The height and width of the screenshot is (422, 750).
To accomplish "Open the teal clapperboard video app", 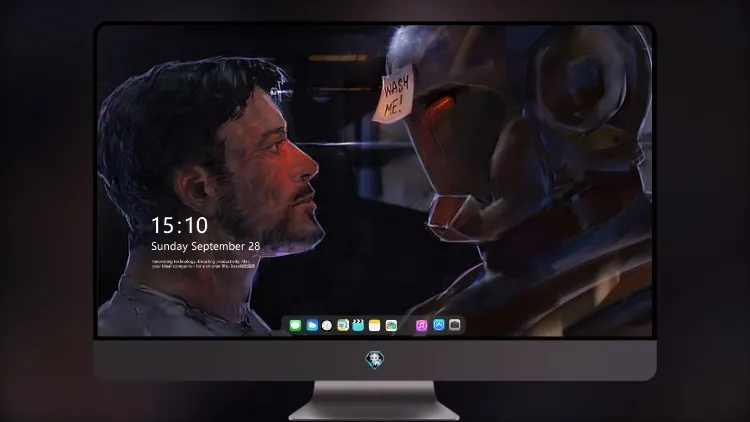I will 358,325.
